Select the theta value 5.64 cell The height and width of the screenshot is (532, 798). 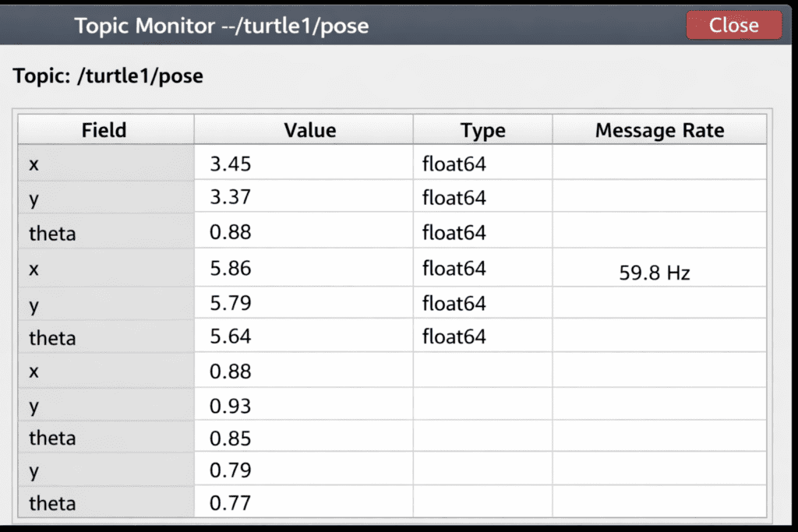tap(231, 336)
